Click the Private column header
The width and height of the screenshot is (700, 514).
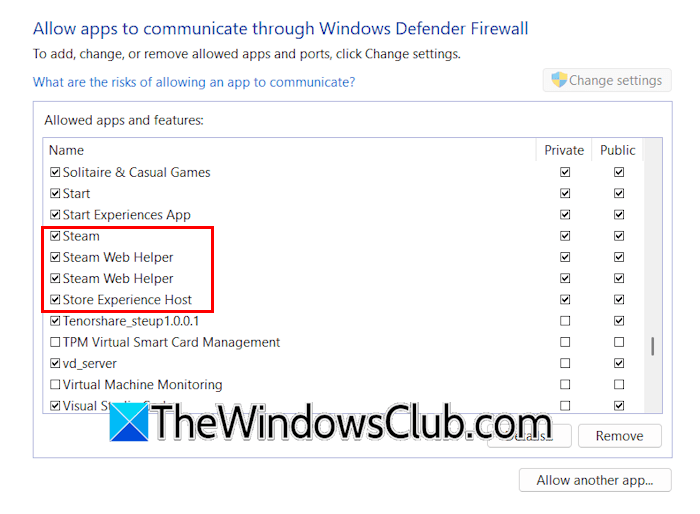[x=564, y=150]
